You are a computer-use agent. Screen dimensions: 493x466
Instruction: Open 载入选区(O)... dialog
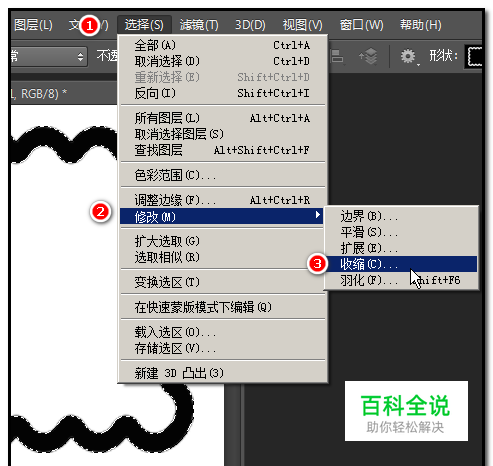(222, 332)
